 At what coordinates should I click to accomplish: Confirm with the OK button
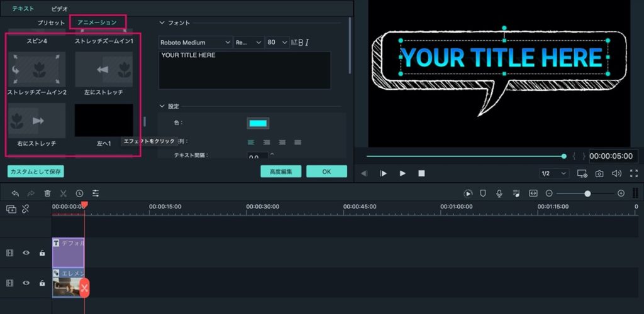coord(326,171)
